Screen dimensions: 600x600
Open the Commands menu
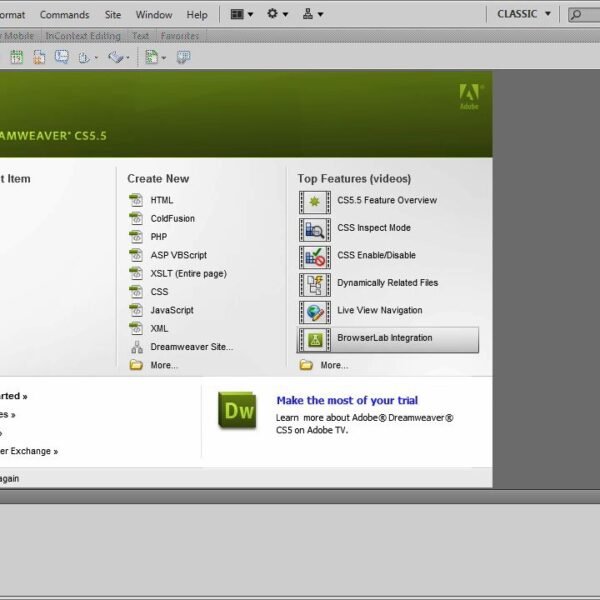click(x=64, y=15)
